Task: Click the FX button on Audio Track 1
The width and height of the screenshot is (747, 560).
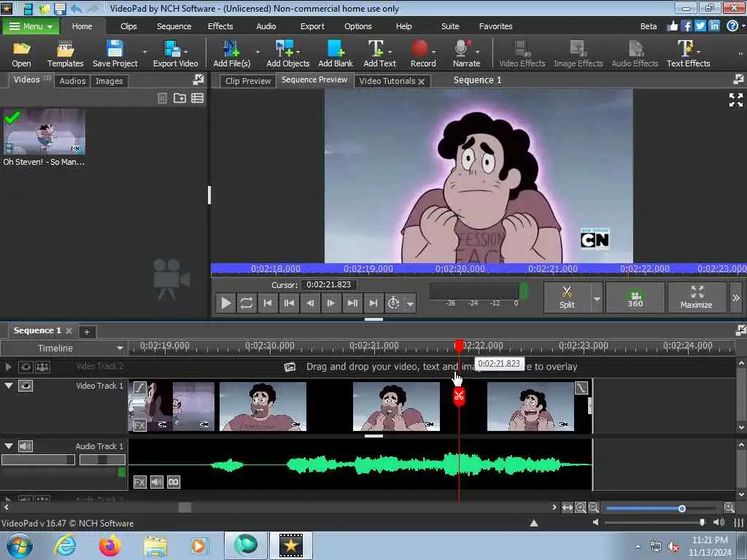Action: pos(139,482)
